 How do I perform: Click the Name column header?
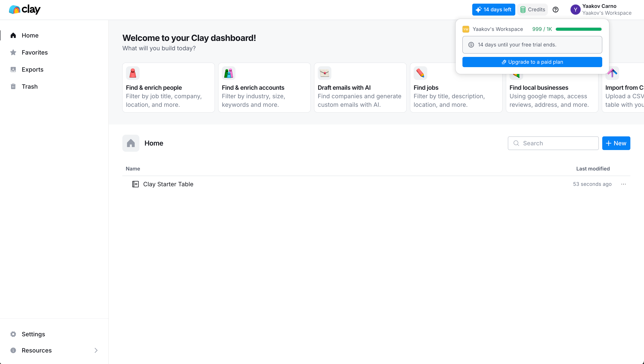133,169
